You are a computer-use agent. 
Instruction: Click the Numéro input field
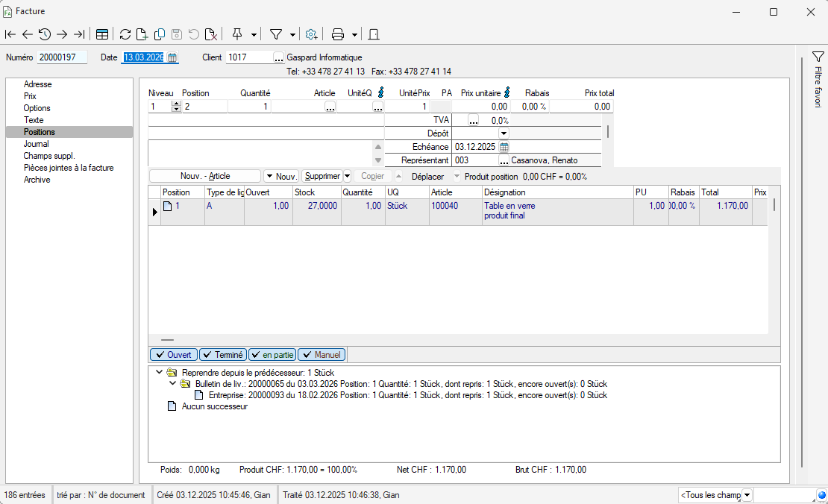coord(62,57)
